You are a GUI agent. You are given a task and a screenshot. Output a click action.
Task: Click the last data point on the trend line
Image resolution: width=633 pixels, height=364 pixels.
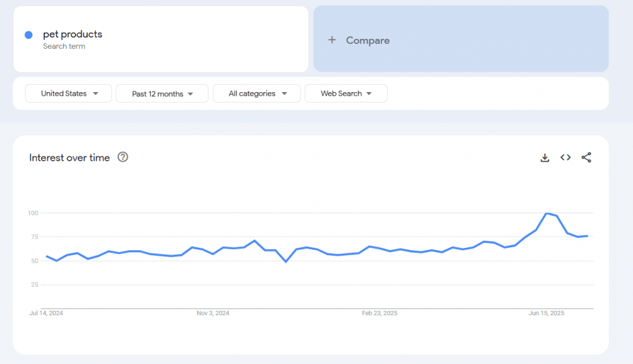tap(587, 235)
